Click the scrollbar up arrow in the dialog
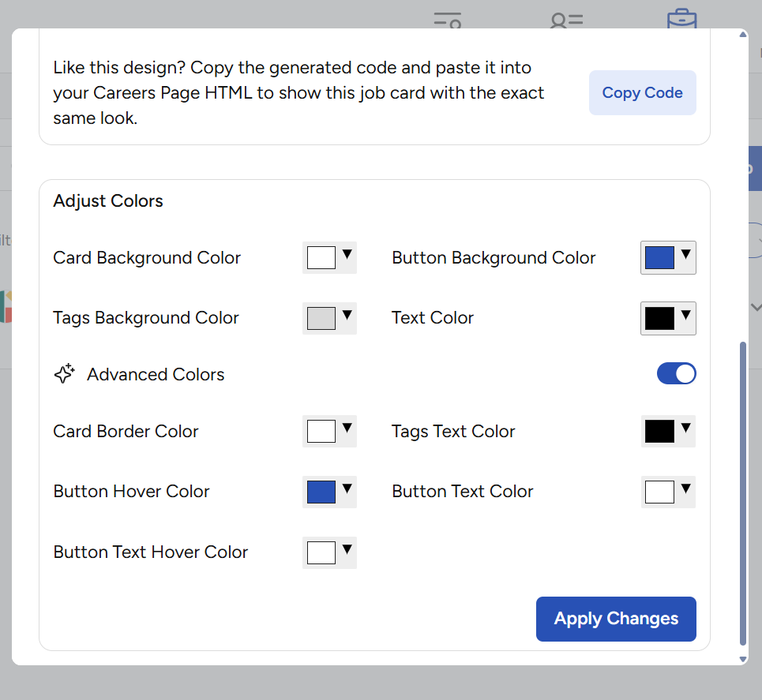762x700 pixels. [x=742, y=35]
